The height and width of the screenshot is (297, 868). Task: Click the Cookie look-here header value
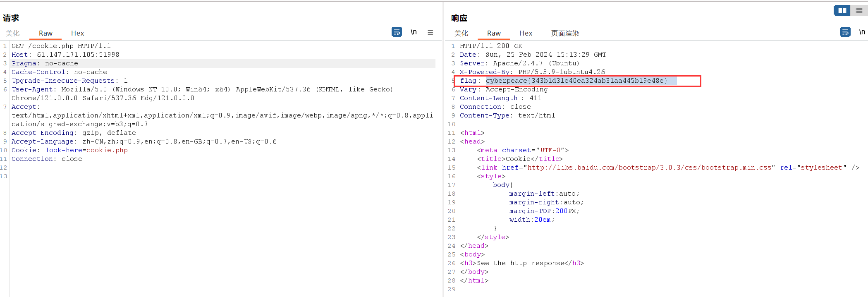pos(86,150)
